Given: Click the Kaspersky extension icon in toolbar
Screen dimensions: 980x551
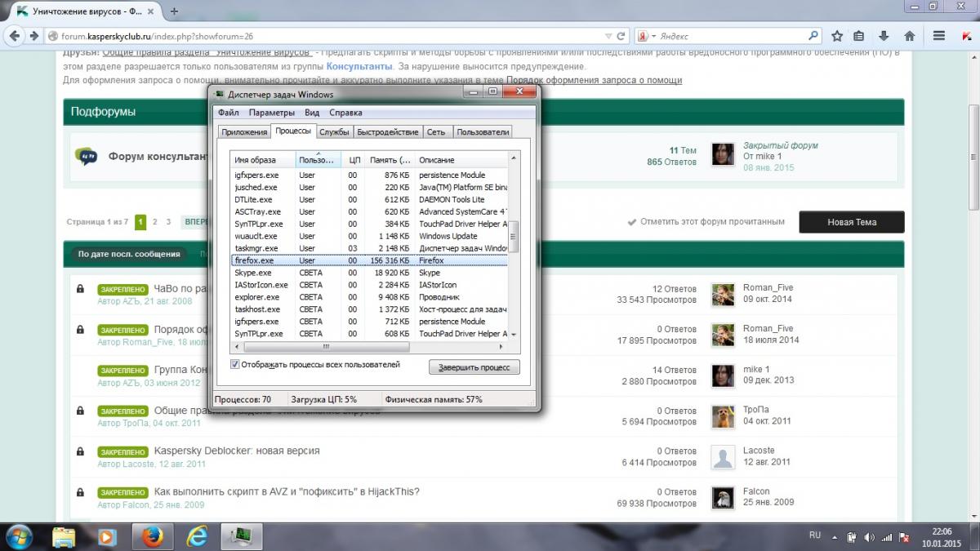Looking at the screenshot, I should click(966, 36).
